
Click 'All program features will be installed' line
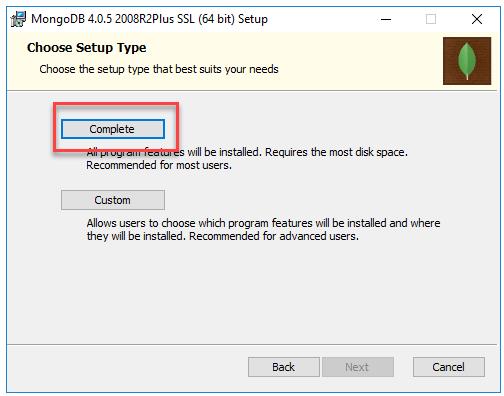pyautogui.click(x=173, y=152)
